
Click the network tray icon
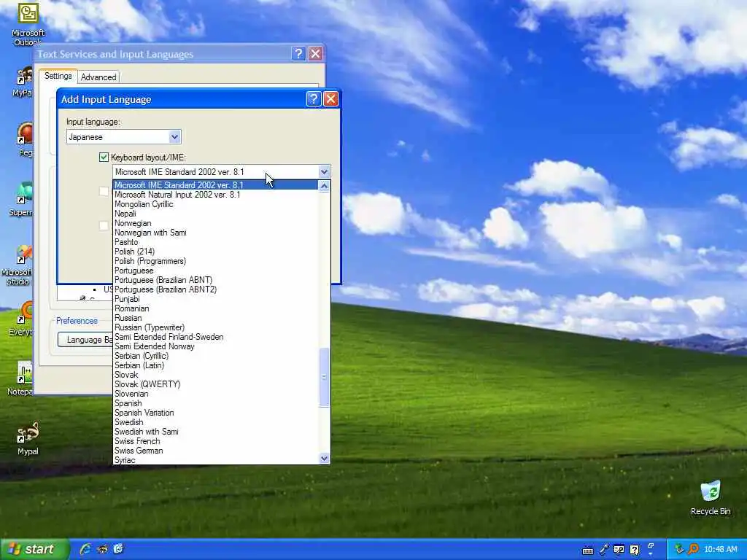679,550
